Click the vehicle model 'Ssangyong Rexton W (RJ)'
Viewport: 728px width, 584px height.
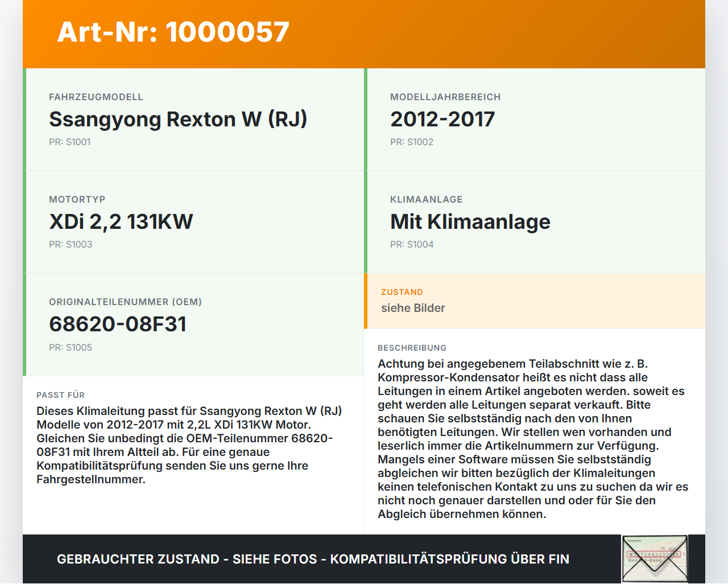point(178,120)
